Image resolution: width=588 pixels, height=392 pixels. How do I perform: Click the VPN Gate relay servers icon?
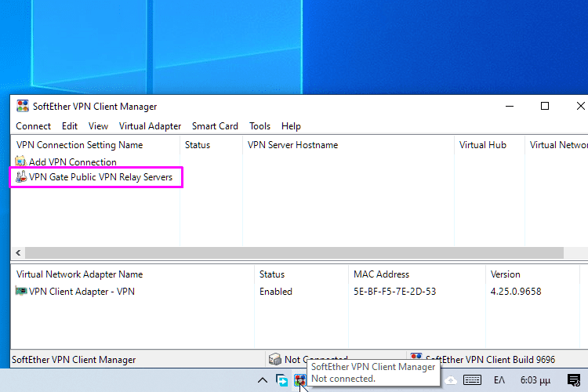pos(21,176)
